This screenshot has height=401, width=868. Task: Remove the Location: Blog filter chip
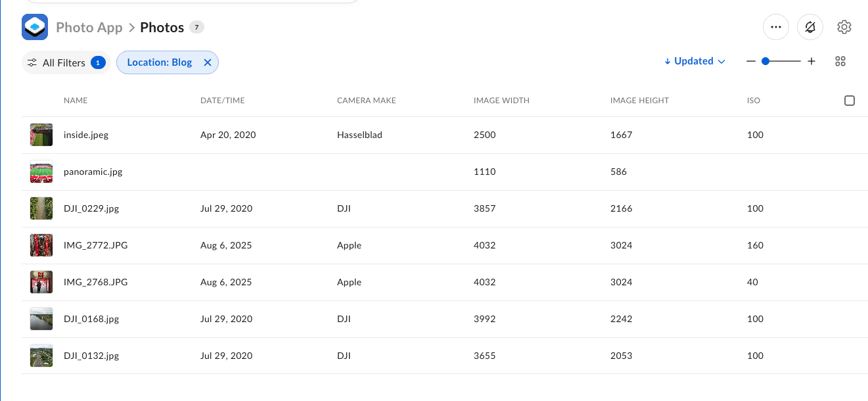(x=208, y=62)
